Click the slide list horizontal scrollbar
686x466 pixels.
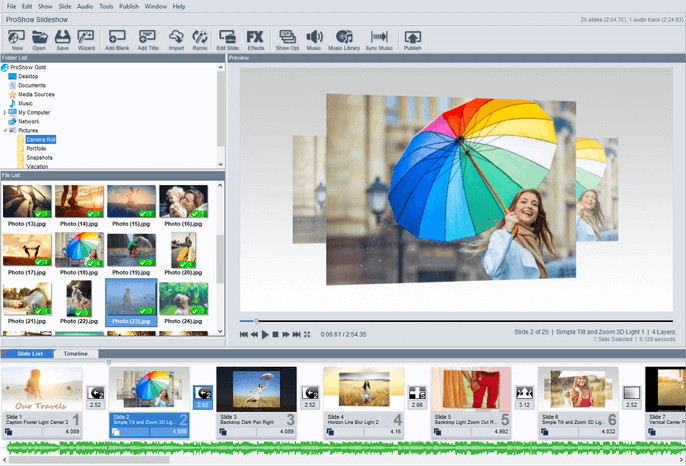pyautogui.click(x=89, y=460)
